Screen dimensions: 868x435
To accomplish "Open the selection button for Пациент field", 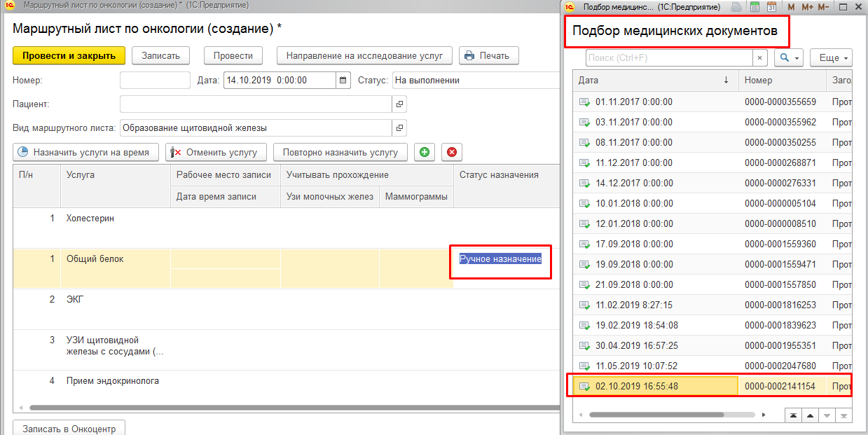I will 399,104.
